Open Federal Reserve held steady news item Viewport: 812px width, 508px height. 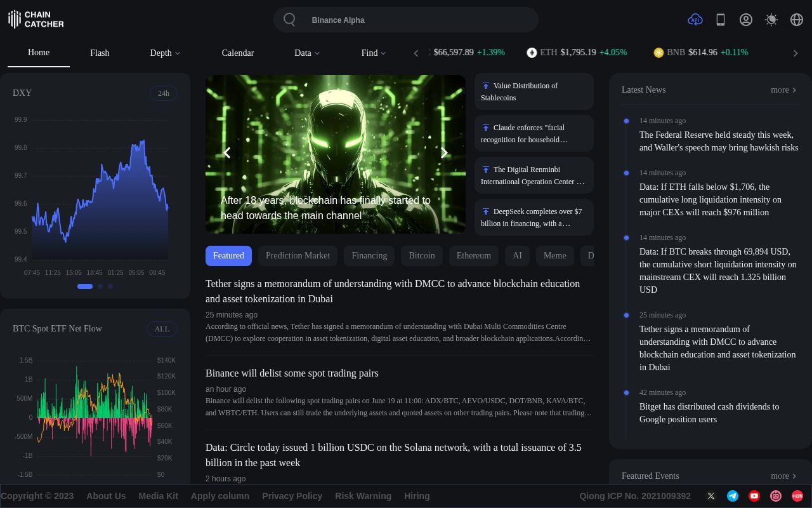point(719,141)
